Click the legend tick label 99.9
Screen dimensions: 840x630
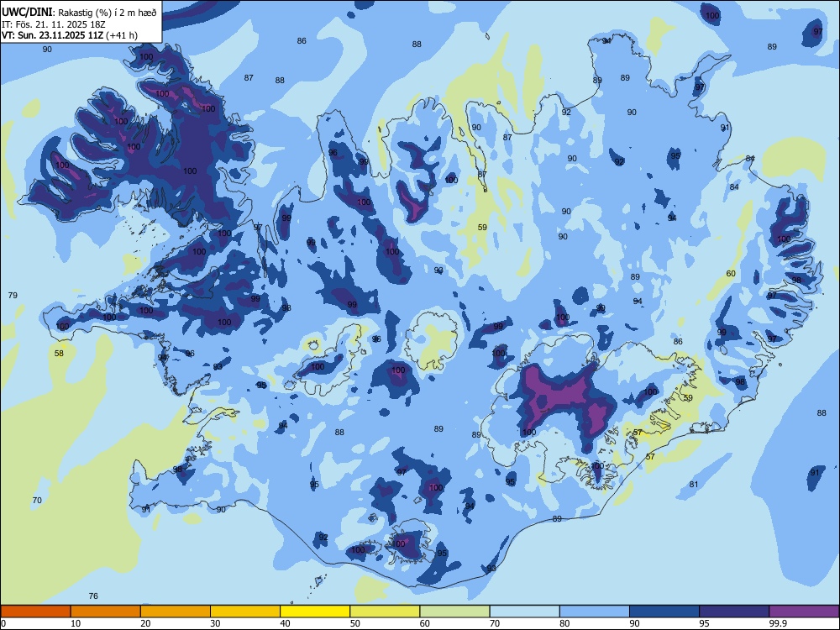pos(777,623)
